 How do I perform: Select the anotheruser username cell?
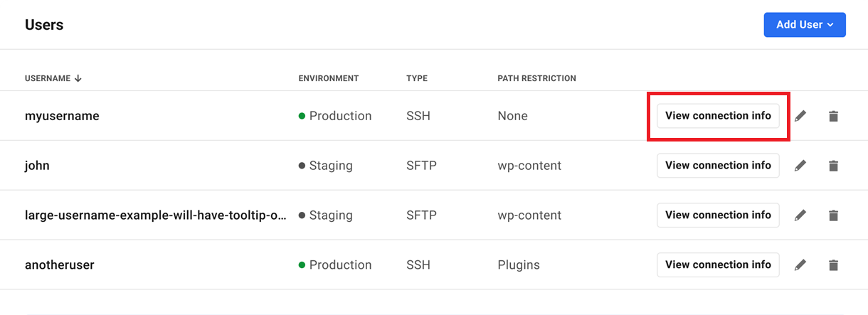click(x=60, y=265)
